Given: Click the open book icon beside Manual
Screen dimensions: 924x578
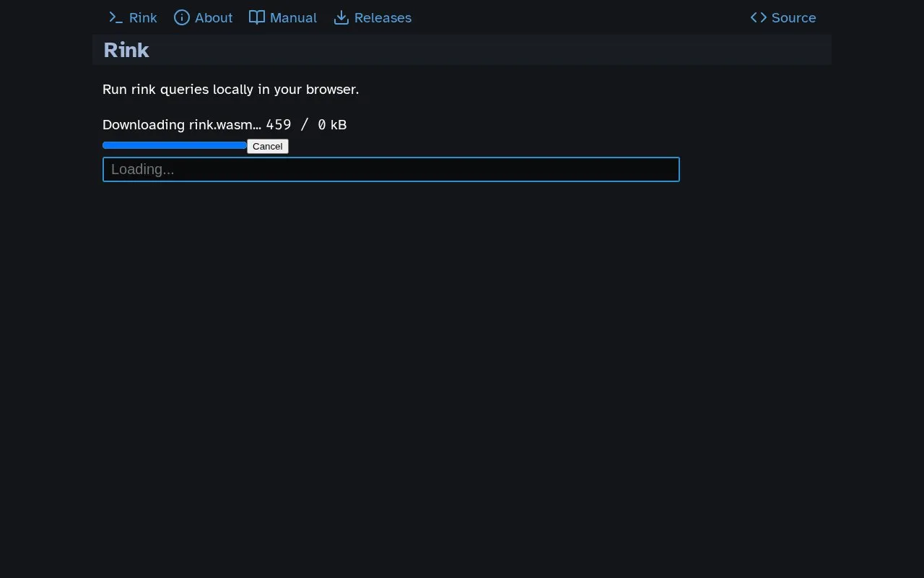Looking at the screenshot, I should point(257,17).
